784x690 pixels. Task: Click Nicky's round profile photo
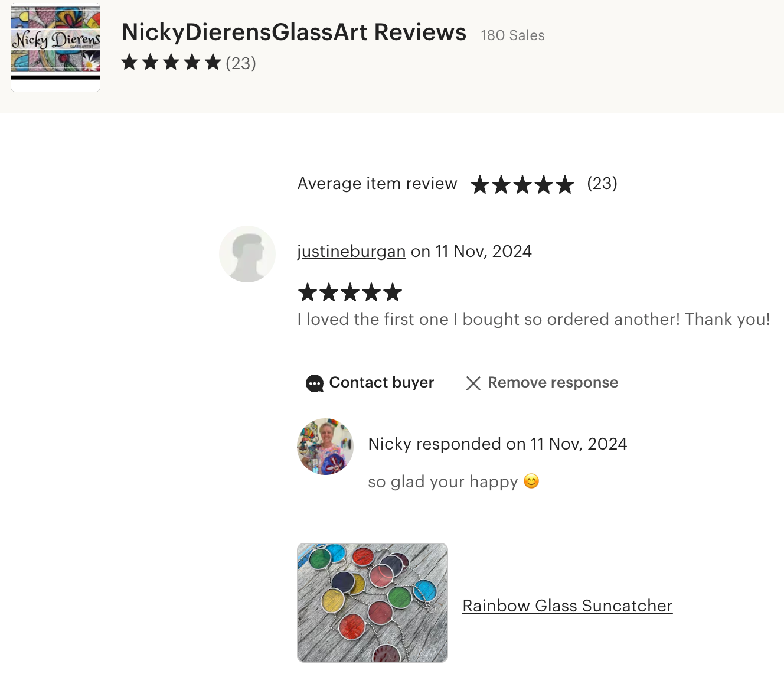click(x=325, y=447)
